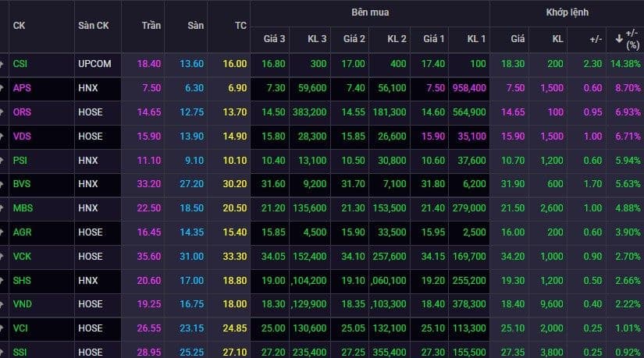The width and height of the screenshot is (644, 358).
Task: Click the SHS ticker symbol
Action: pos(22,281)
